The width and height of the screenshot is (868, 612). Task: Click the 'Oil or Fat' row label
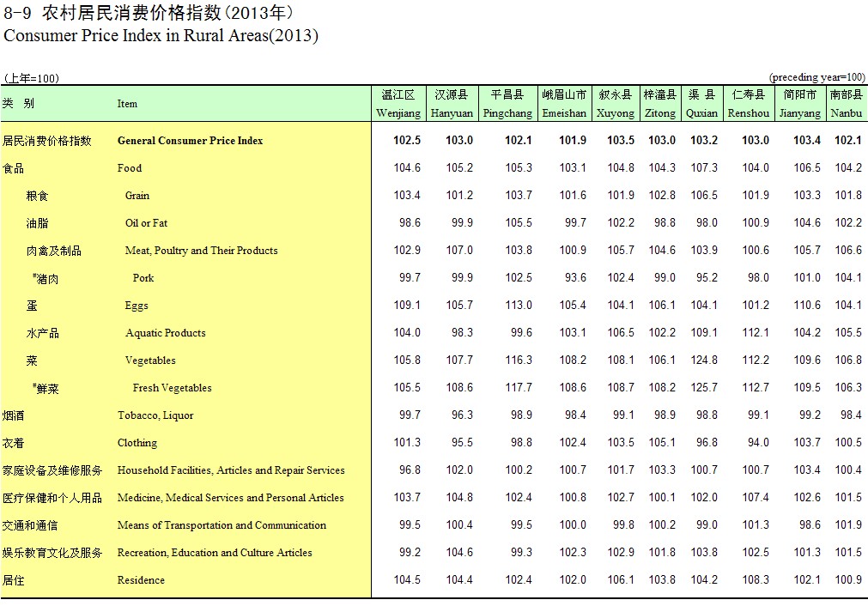(146, 223)
